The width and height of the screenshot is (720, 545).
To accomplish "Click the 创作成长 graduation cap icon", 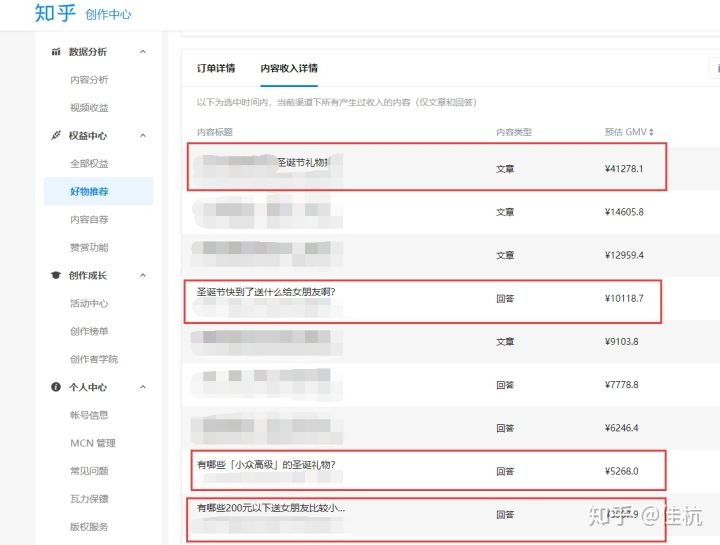I will [x=56, y=275].
